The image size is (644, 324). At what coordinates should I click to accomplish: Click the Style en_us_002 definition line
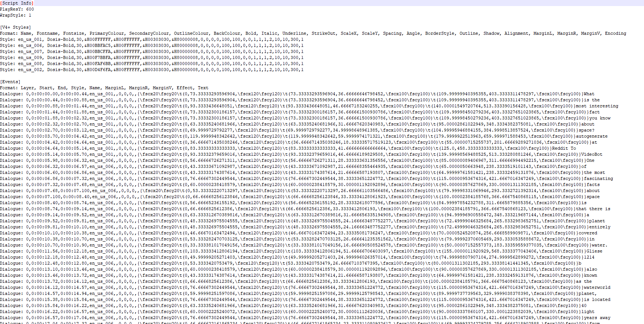click(151, 70)
